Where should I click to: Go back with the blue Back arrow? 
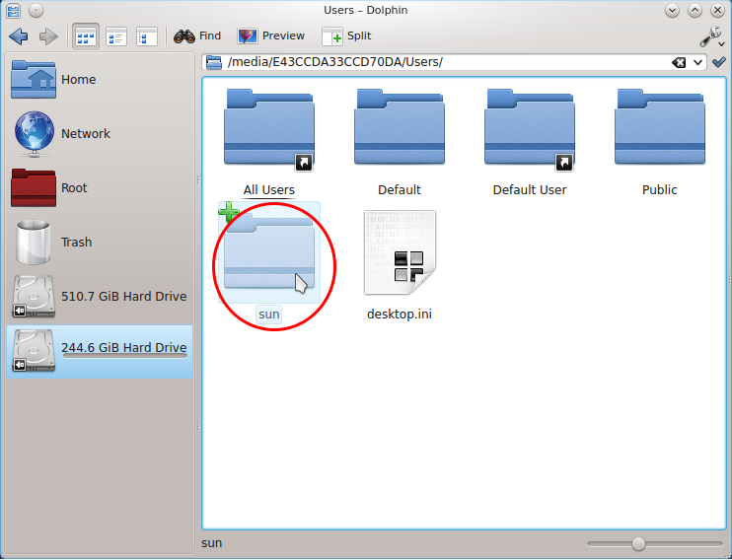click(19, 35)
